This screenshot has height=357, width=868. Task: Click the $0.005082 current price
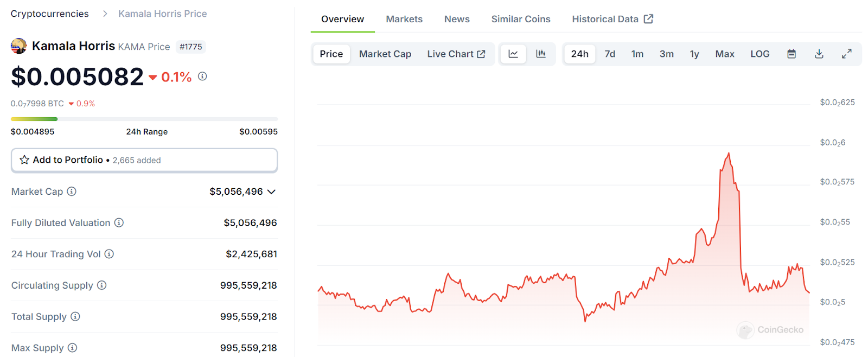[x=78, y=76]
